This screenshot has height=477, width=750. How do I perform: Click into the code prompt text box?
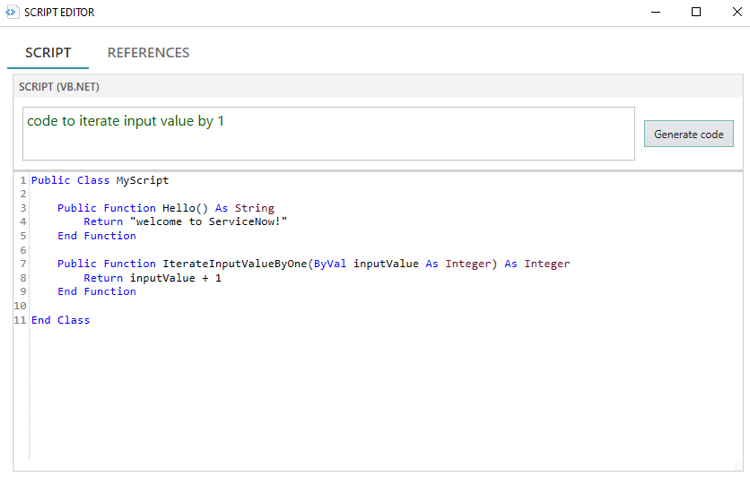tap(328, 133)
